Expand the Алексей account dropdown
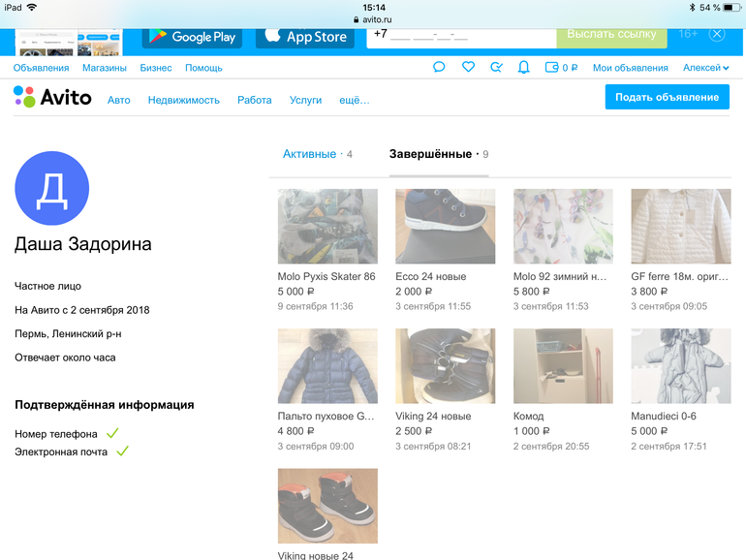 coord(705,68)
